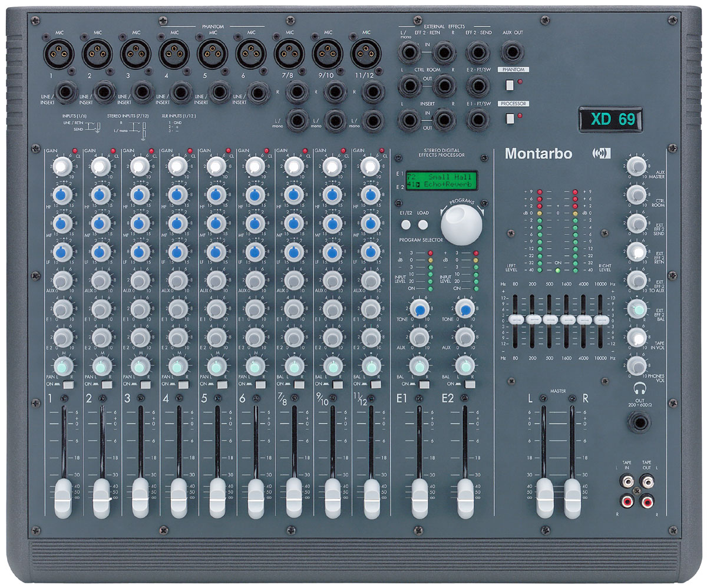This screenshot has width=707, height=588.
Task: Click the E1 effect AUX knob
Action: click(419, 337)
